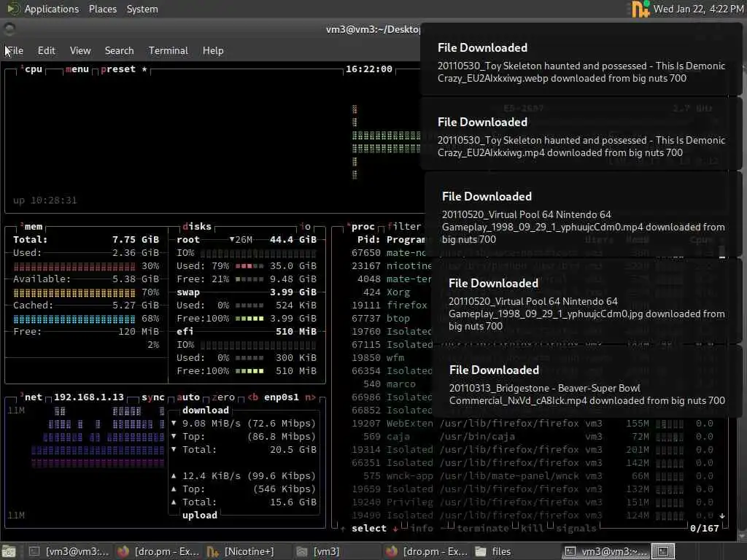Open the terminal Help menu
Screen dimensions: 747x560
tap(213, 50)
